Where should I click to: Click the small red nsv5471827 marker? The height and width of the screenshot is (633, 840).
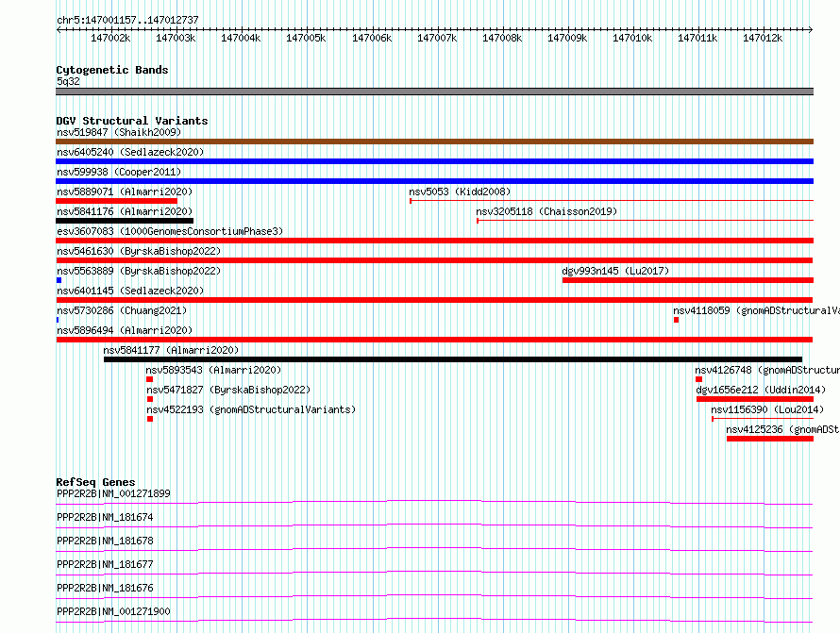150,399
